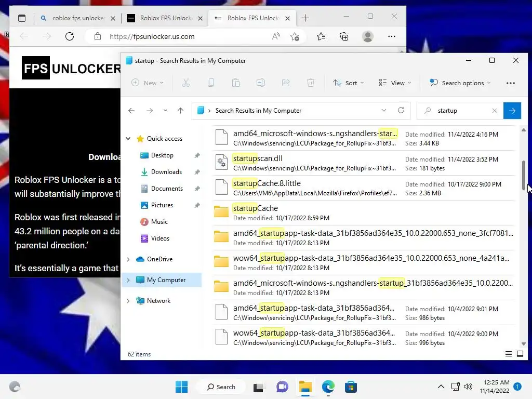Show hidden system tray icons
Image resolution: width=532 pixels, height=399 pixels.
click(441, 387)
